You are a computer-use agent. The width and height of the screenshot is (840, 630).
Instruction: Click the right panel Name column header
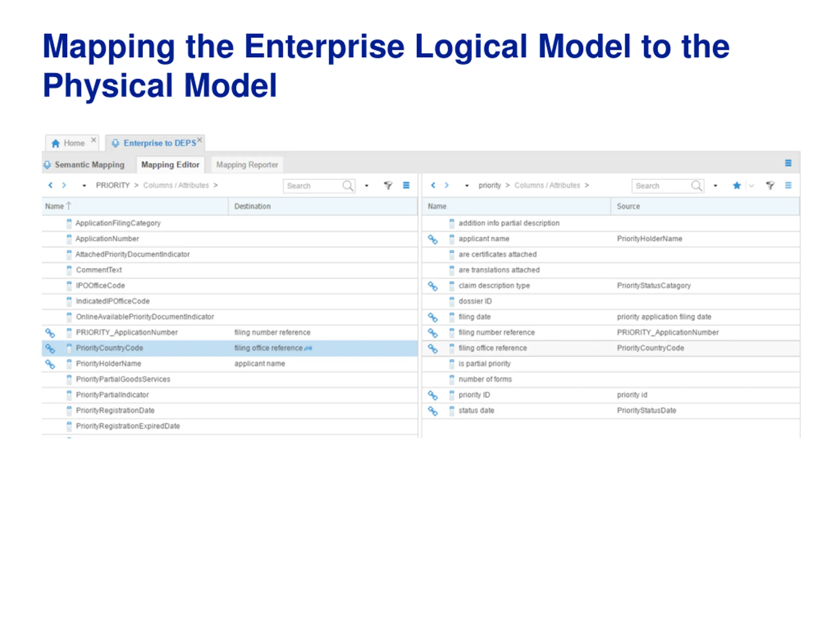tap(516, 206)
